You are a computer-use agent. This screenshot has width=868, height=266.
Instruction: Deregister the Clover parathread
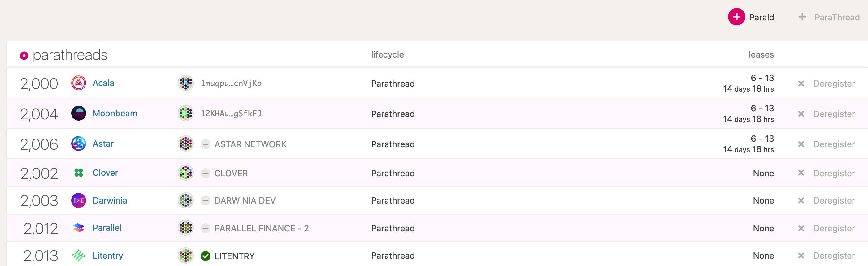point(827,173)
